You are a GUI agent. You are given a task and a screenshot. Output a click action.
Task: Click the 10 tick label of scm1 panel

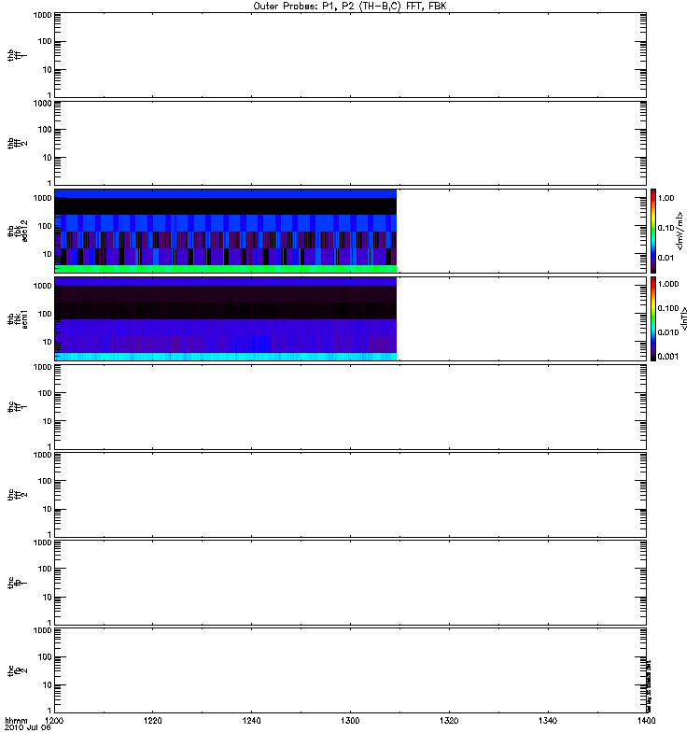click(48, 342)
